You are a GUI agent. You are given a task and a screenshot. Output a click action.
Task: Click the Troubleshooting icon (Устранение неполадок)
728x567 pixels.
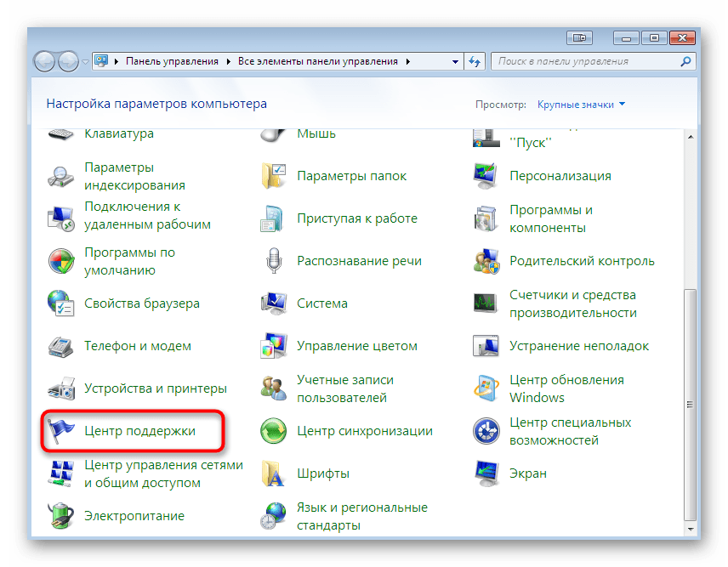[x=486, y=346]
